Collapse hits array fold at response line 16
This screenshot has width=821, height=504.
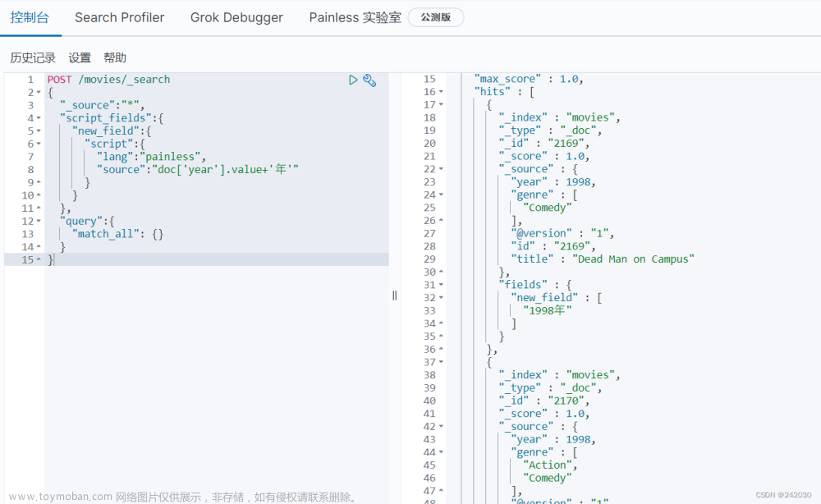point(441,92)
